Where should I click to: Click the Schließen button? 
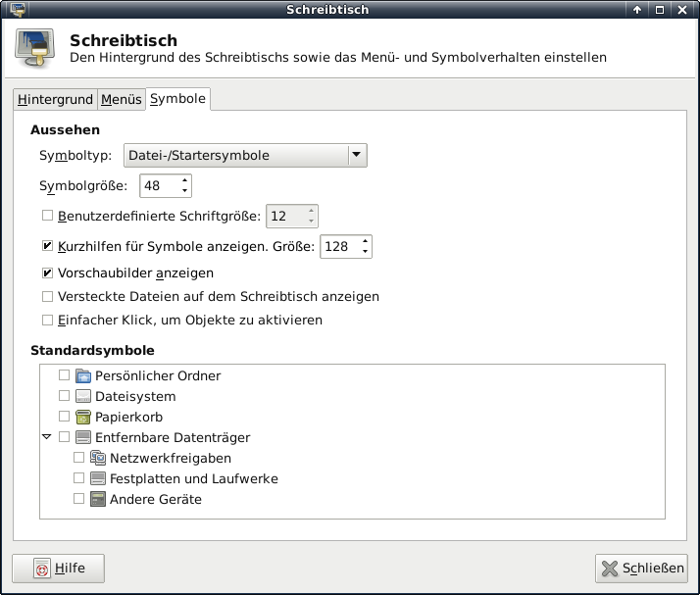(x=641, y=569)
